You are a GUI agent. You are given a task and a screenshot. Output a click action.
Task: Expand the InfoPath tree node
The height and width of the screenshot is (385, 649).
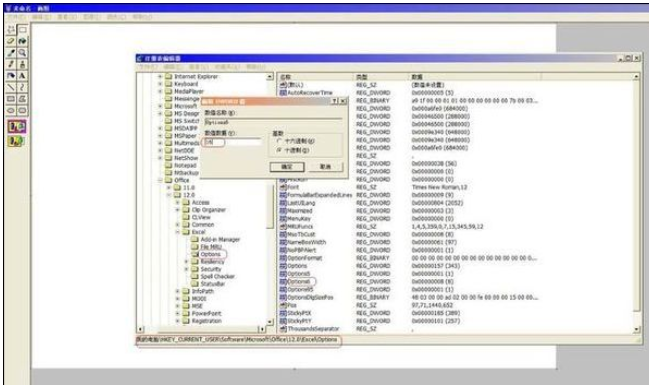click(x=178, y=291)
